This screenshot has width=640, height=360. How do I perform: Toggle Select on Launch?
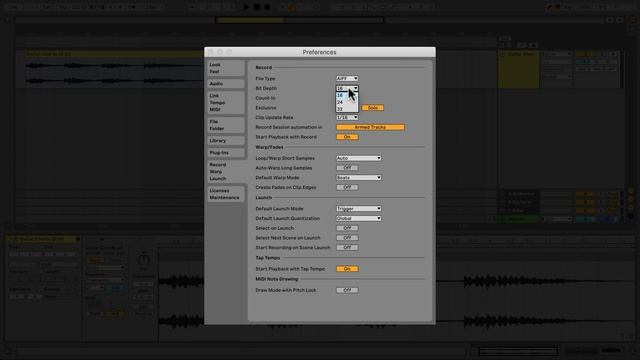347,228
